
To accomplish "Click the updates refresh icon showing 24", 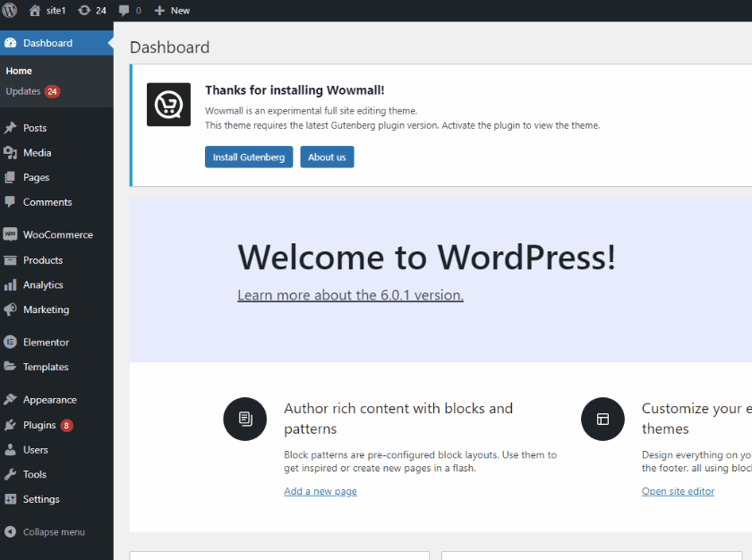I will pos(84,11).
